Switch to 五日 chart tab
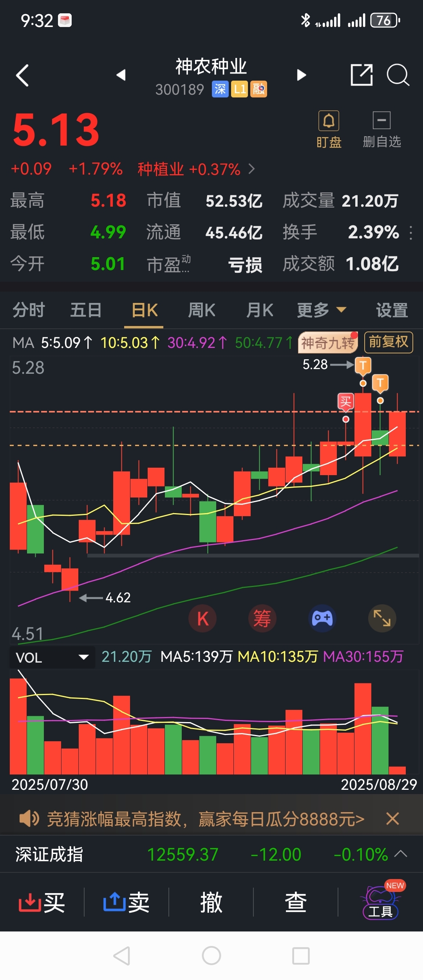423x980 pixels. (x=86, y=310)
